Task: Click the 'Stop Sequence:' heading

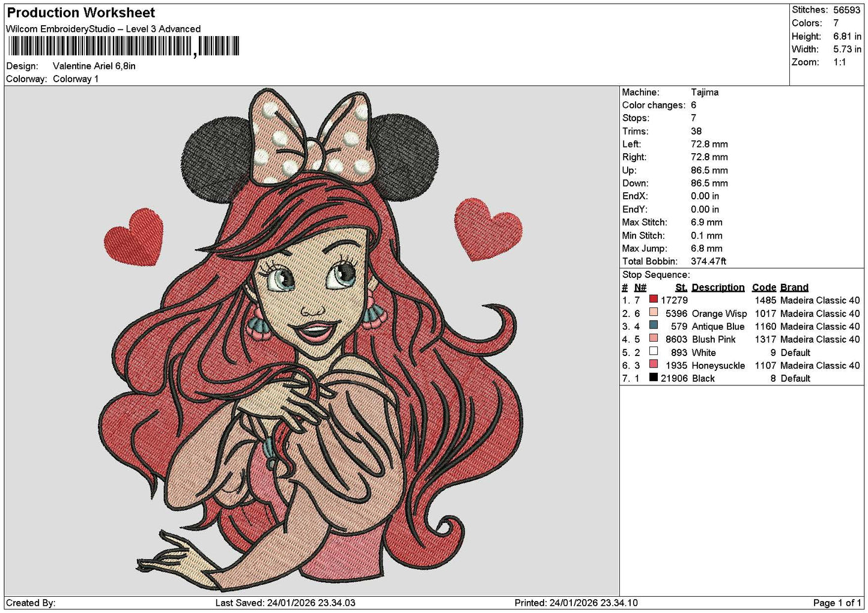Action: [656, 275]
